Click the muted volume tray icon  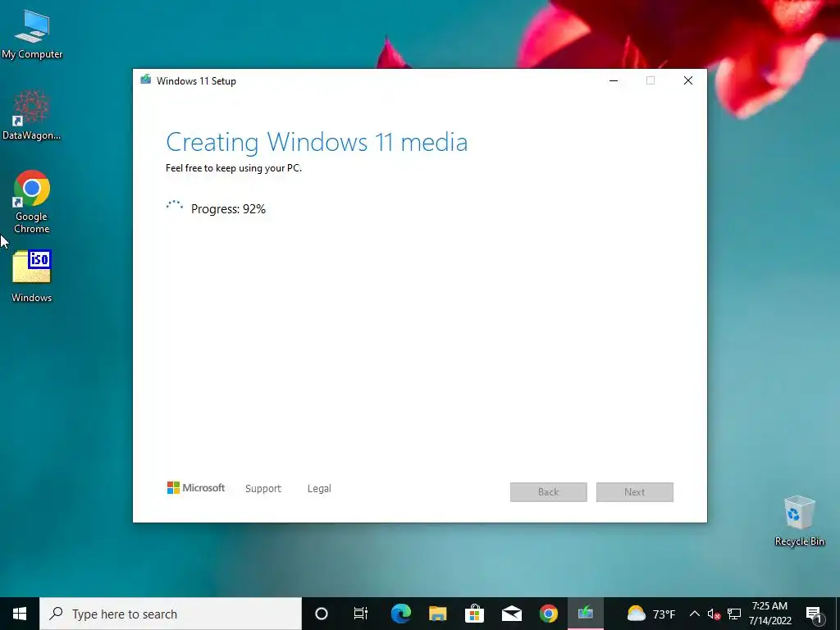[714, 614]
